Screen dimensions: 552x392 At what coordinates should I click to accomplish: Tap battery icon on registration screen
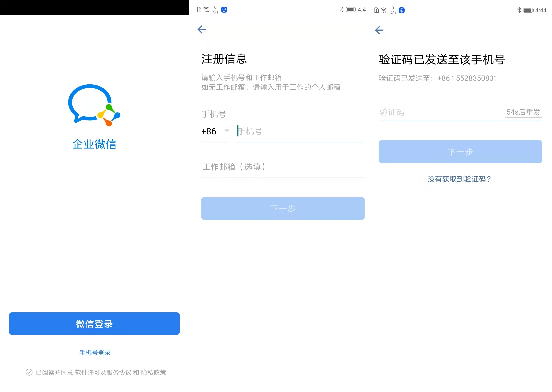pyautogui.click(x=351, y=10)
